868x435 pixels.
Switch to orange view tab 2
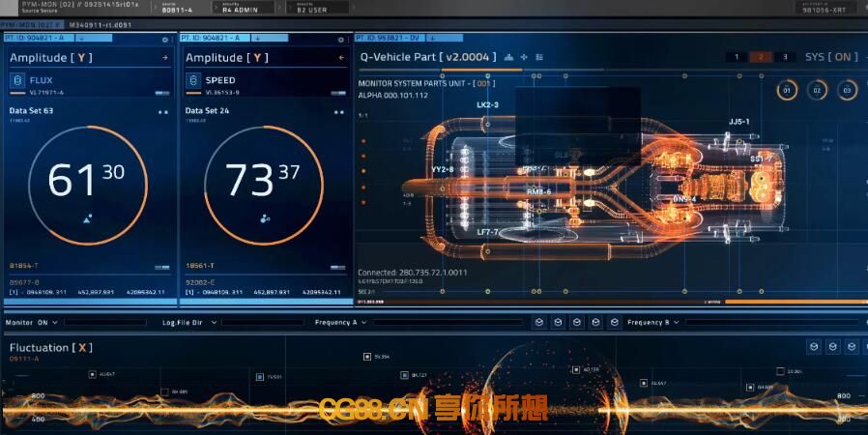pyautogui.click(x=761, y=57)
